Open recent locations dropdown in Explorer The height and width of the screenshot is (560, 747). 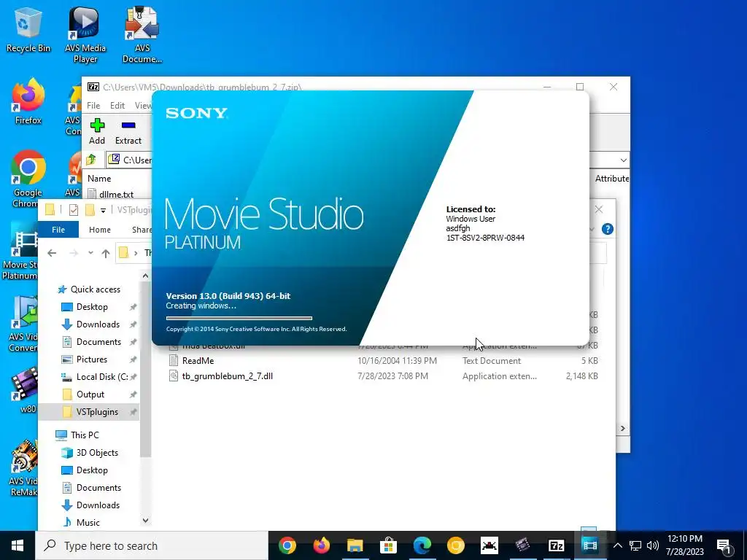(x=90, y=253)
